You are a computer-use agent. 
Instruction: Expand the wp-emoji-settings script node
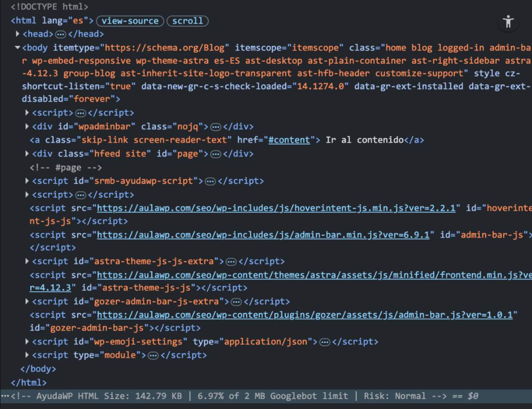click(x=27, y=342)
